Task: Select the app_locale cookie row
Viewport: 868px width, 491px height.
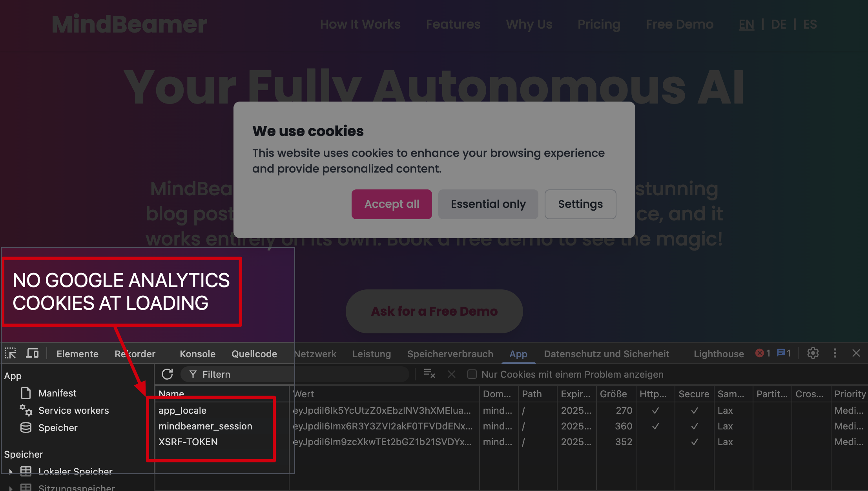Action: [x=511, y=411]
